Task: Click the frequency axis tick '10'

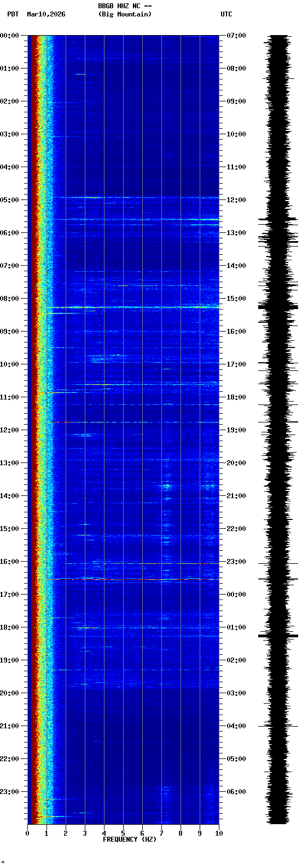Action: [219, 833]
